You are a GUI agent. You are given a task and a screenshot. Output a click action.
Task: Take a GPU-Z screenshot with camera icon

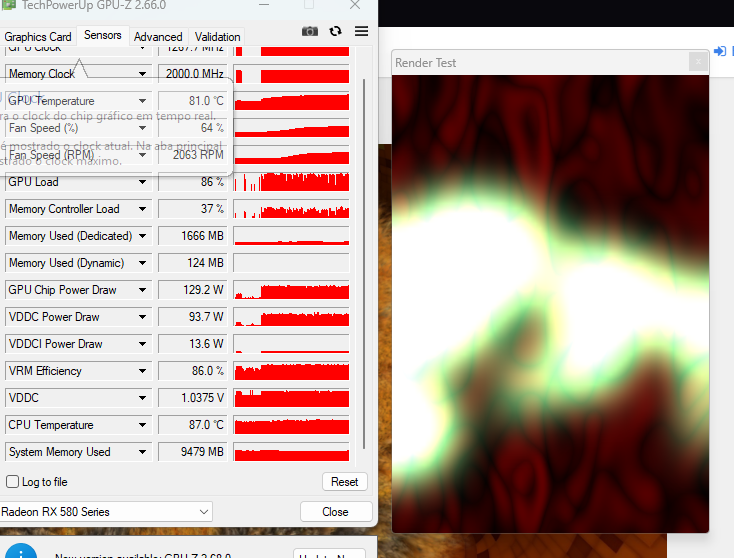(309, 31)
